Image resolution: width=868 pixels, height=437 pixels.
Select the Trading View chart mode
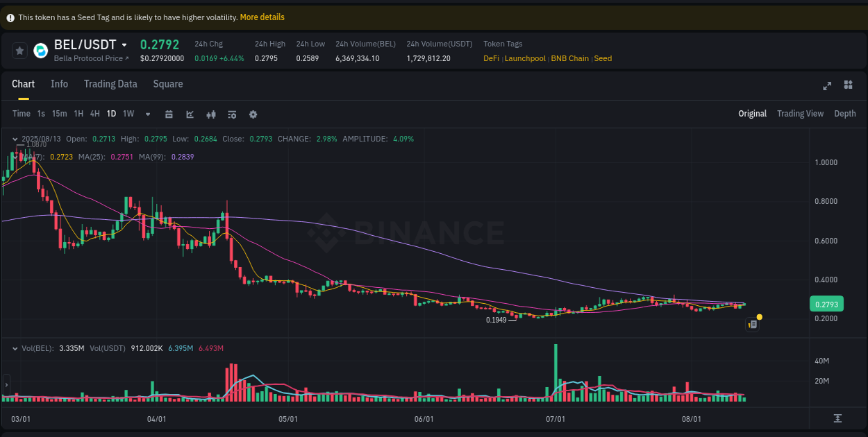[x=800, y=113]
